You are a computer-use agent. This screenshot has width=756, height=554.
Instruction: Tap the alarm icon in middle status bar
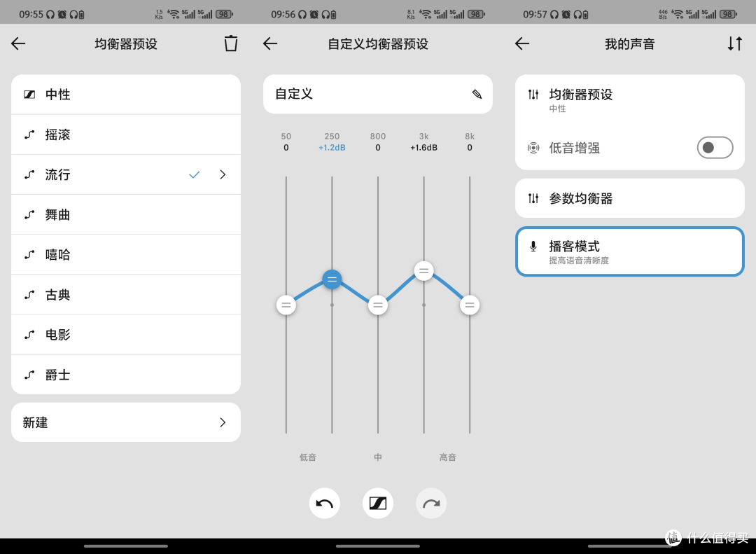(x=314, y=15)
